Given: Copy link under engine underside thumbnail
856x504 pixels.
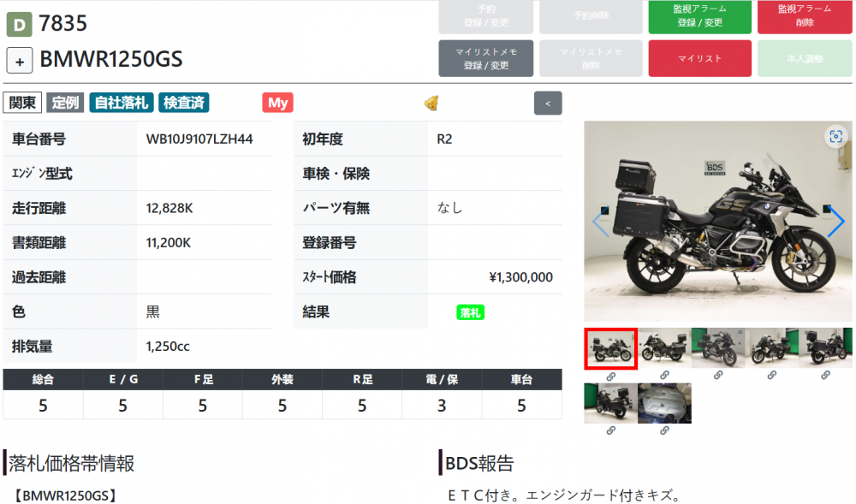Looking at the screenshot, I should point(664,430).
